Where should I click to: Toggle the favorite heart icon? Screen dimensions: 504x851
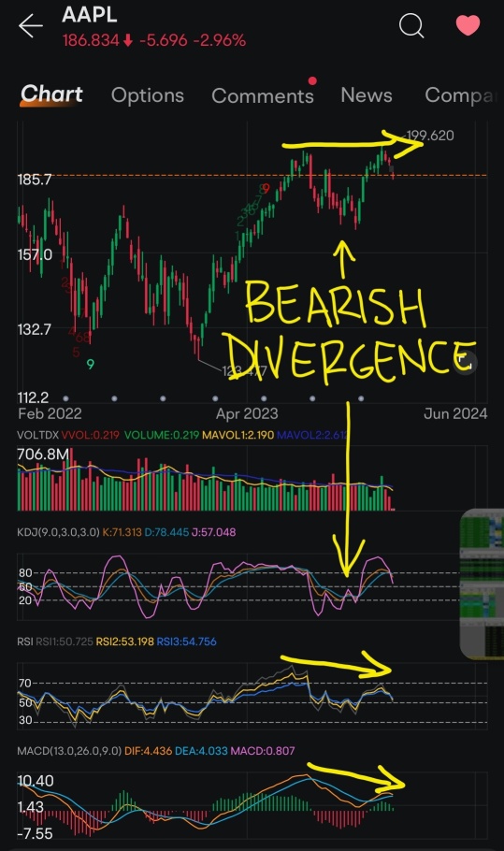[x=468, y=25]
